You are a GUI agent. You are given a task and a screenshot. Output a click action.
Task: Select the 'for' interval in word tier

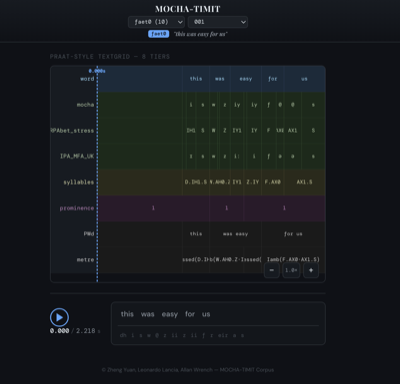coord(273,79)
